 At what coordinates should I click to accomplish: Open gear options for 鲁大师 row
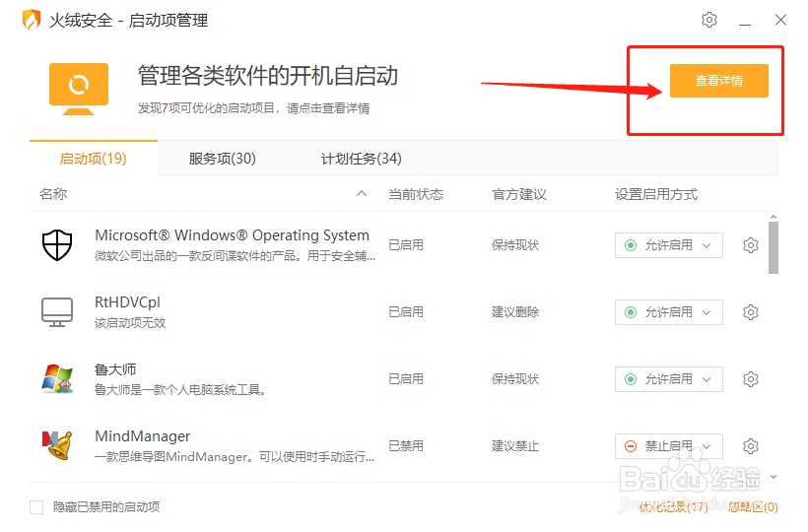pyautogui.click(x=750, y=379)
